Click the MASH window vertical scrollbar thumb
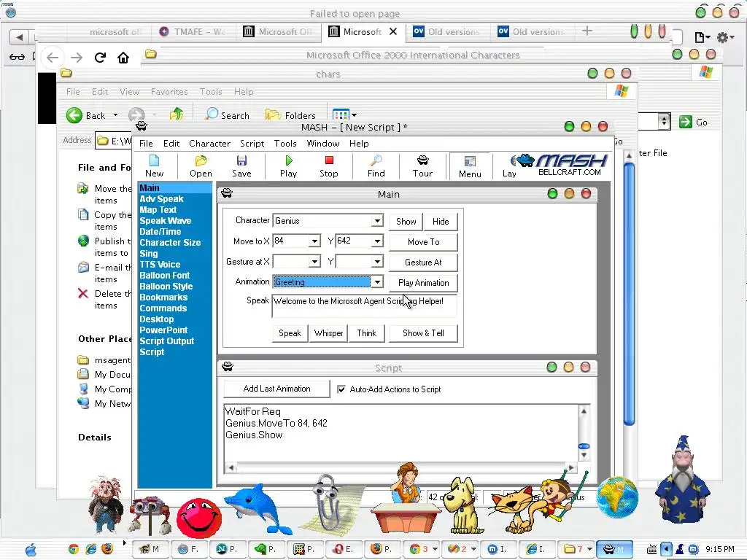Viewport: 747px width, 560px height. [629, 293]
